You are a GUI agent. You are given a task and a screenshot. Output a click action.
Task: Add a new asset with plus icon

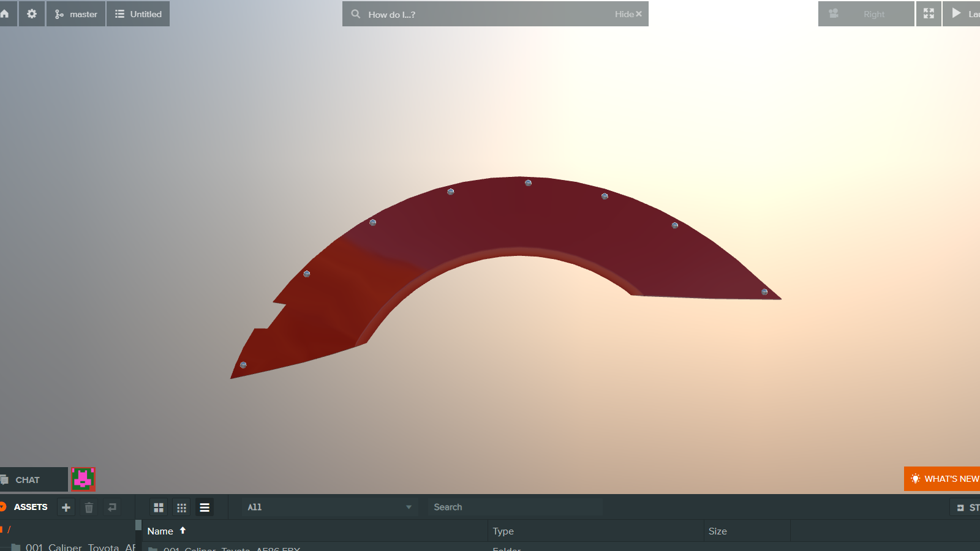(66, 508)
